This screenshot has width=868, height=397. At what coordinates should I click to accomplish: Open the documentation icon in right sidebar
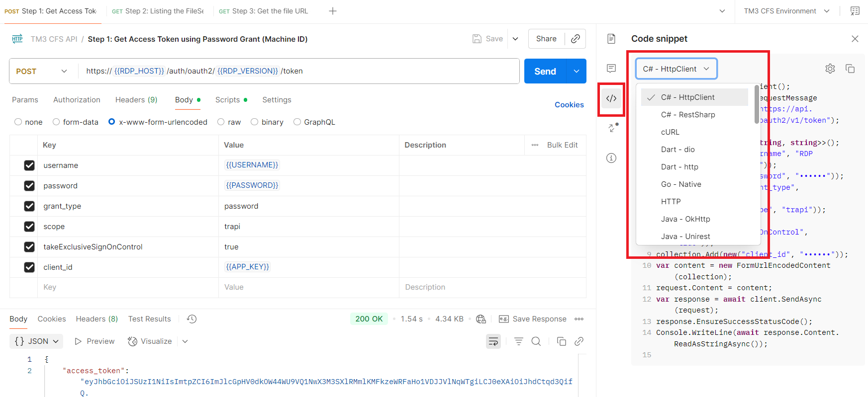[611, 39]
